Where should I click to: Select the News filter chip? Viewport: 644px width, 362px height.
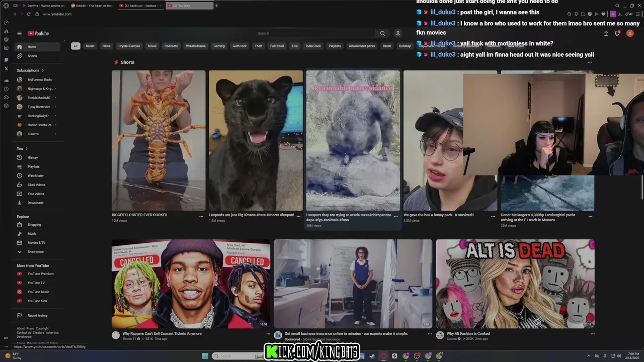coord(106,46)
